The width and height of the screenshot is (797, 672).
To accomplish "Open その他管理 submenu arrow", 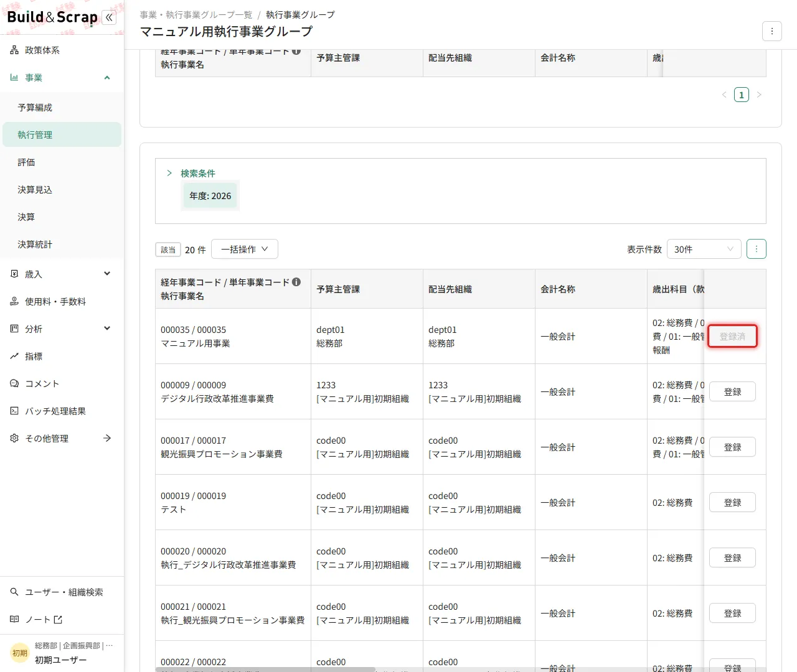I will tap(107, 439).
